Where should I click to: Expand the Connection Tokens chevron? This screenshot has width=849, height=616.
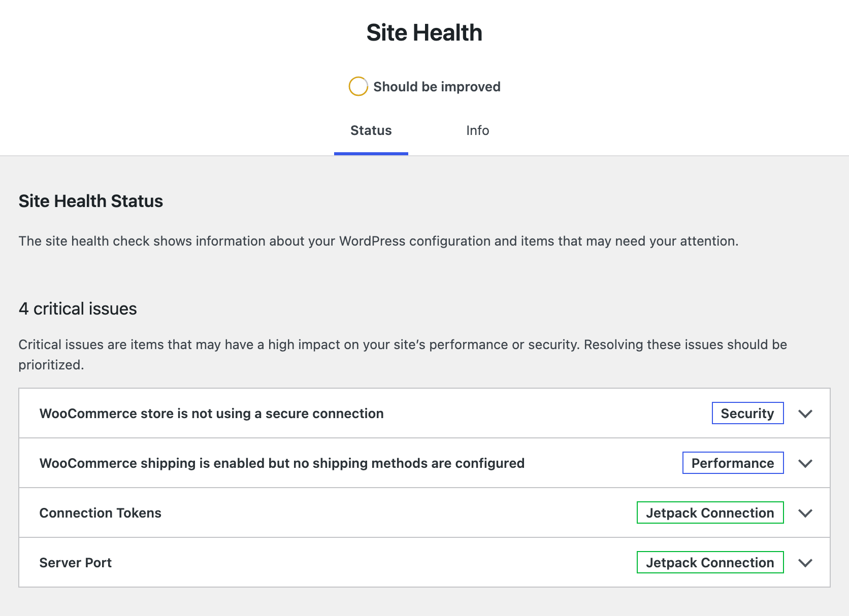coord(805,513)
